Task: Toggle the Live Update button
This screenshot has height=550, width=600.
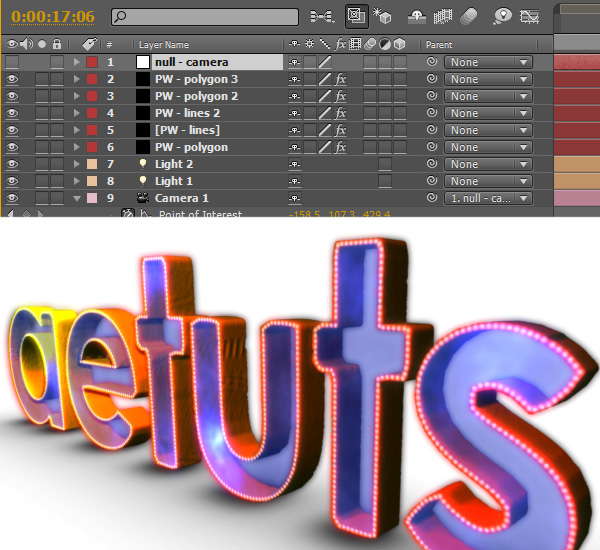Action: pos(357,16)
